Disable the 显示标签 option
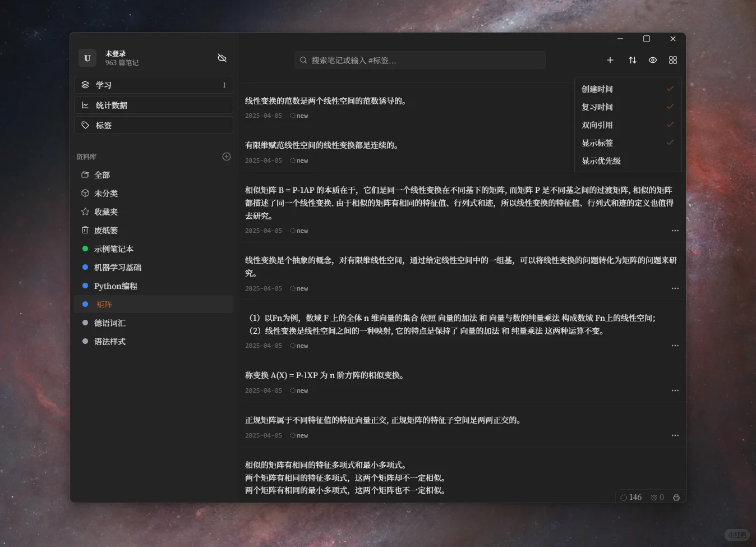 (597, 143)
